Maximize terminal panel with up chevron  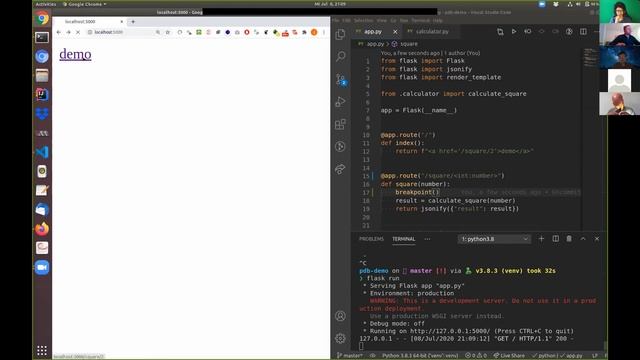click(583, 239)
